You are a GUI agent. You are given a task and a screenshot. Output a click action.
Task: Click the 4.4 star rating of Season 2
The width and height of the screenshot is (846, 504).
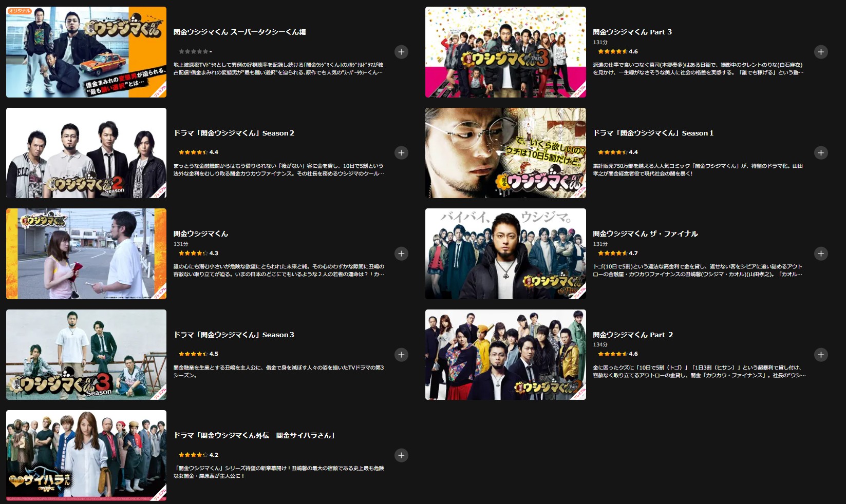coord(199,152)
